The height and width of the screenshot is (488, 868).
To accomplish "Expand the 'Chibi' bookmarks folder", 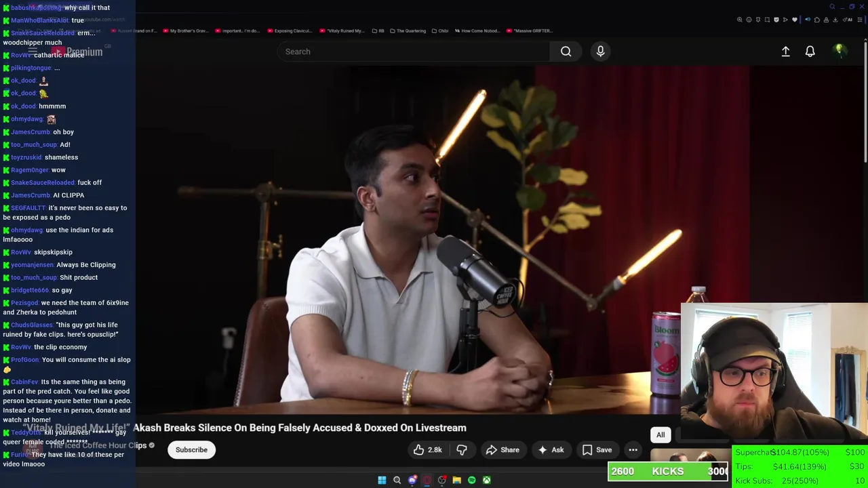I will click(x=440, y=30).
